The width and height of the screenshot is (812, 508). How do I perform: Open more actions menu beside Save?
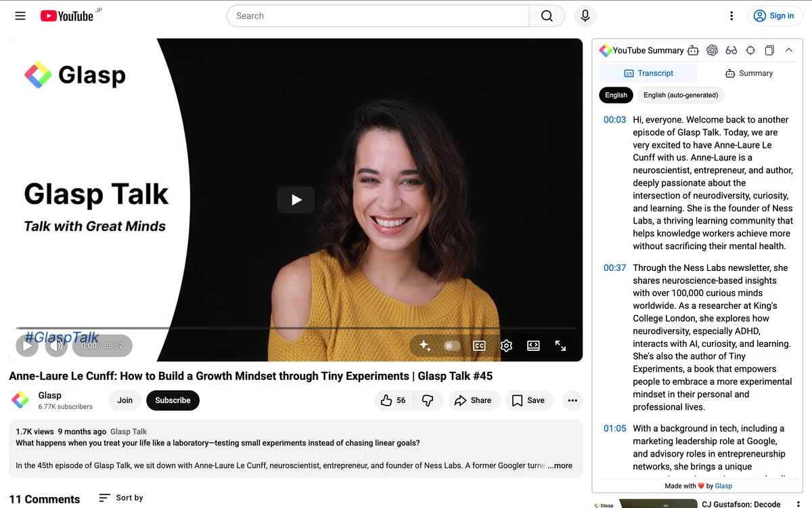click(x=572, y=400)
